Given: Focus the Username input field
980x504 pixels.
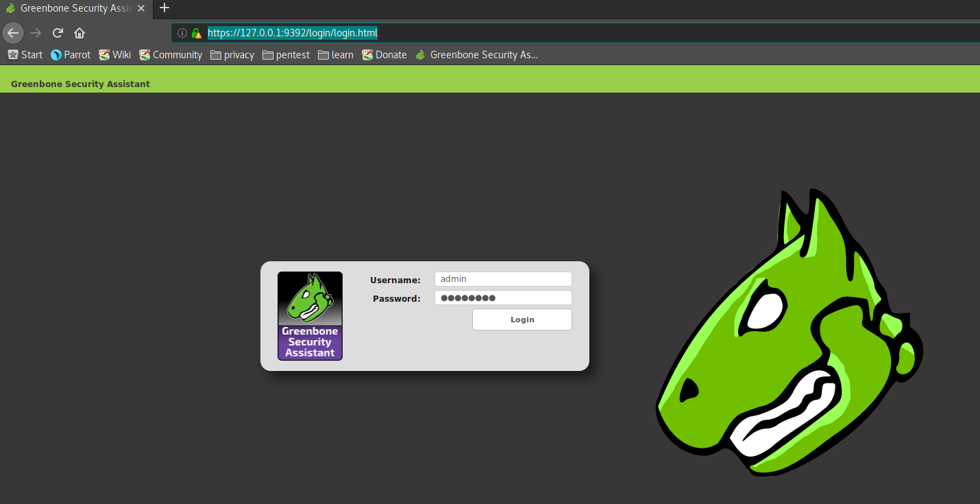Looking at the screenshot, I should (x=503, y=279).
